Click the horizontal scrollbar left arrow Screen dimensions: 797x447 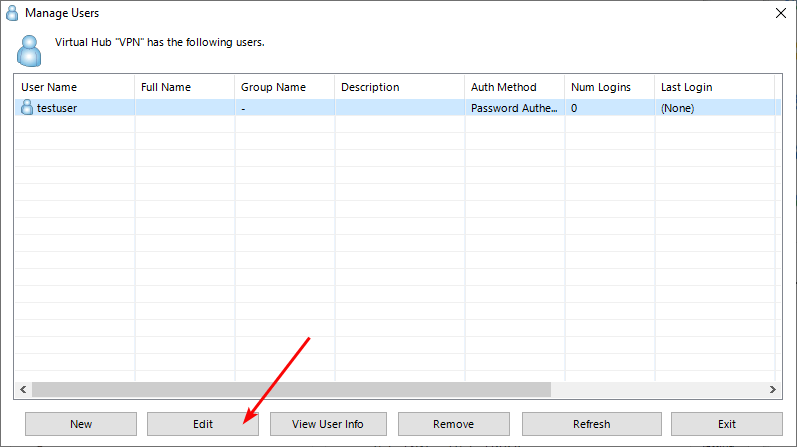(22, 389)
